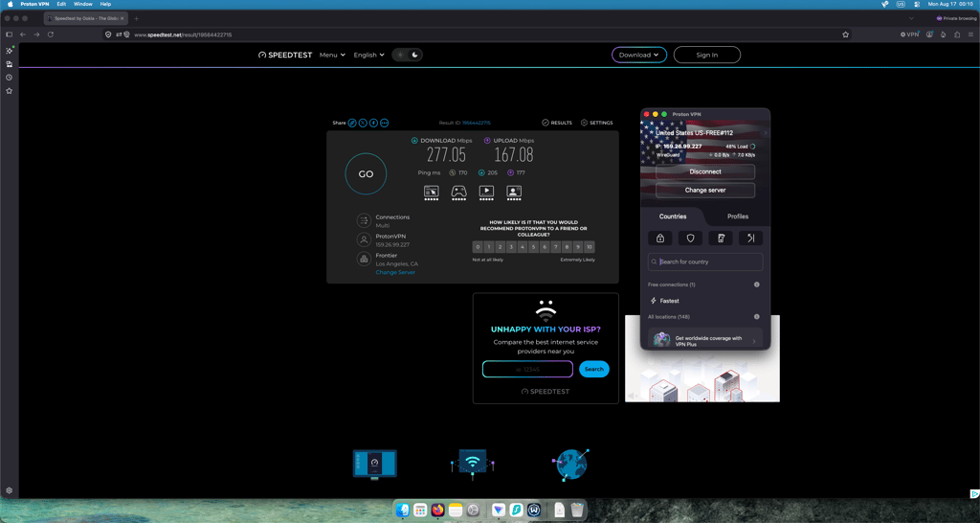
Task: Open browser history from sidebar clock
Action: tap(10, 78)
